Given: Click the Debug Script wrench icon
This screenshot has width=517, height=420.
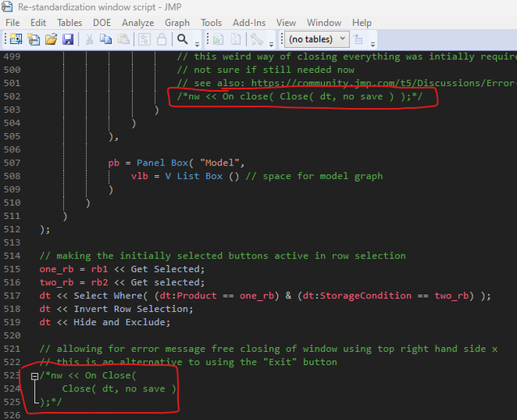Looking at the screenshot, I should tap(257, 39).
